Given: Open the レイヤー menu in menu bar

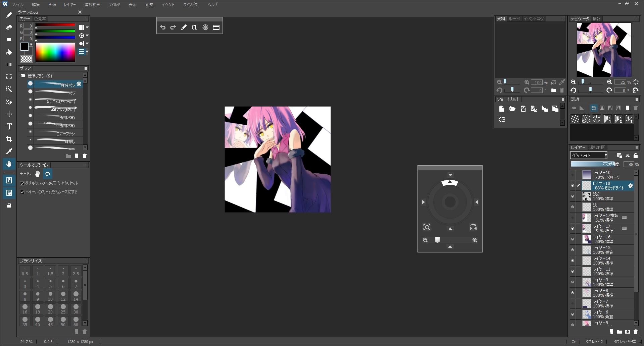Looking at the screenshot, I should click(69, 4).
